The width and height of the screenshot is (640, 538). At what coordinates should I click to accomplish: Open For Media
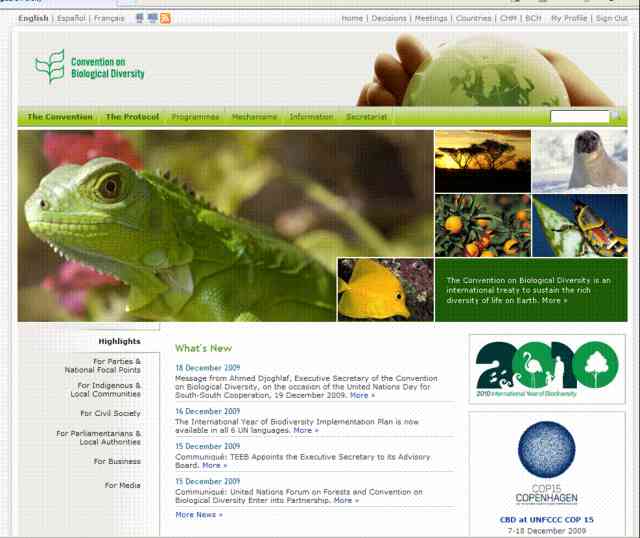pyautogui.click(x=122, y=485)
